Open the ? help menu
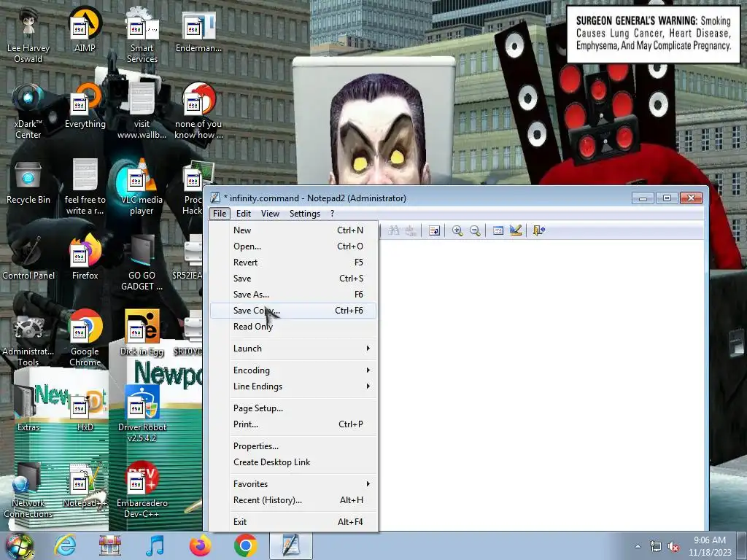Screen dimensions: 747x560 coord(333,214)
